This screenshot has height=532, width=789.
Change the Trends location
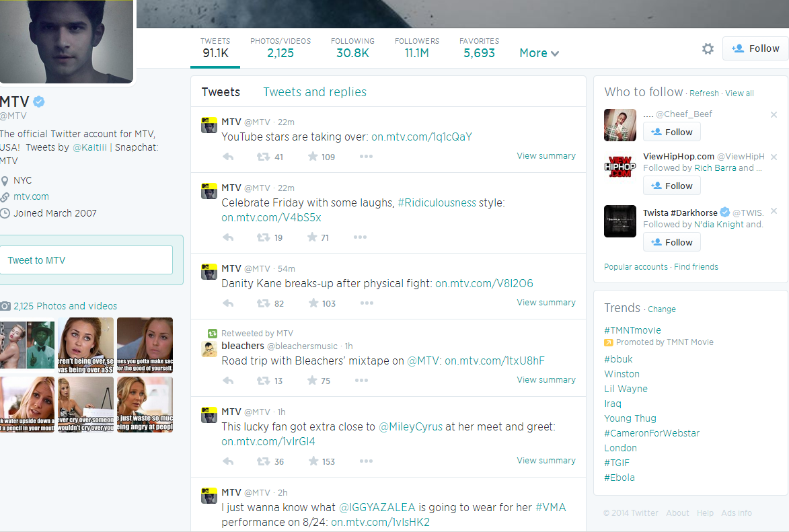661,309
